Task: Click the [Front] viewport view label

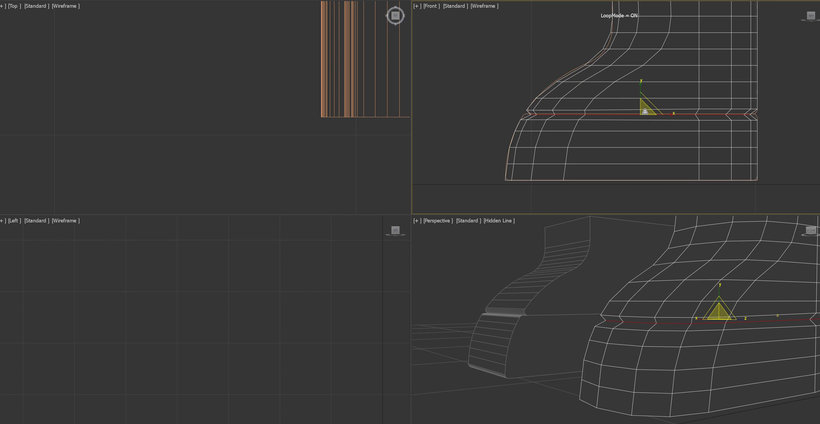Action: [x=431, y=6]
